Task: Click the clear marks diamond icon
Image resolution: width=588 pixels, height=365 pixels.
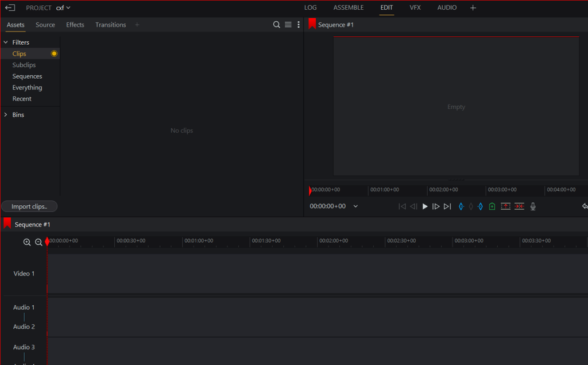Action: (471, 206)
